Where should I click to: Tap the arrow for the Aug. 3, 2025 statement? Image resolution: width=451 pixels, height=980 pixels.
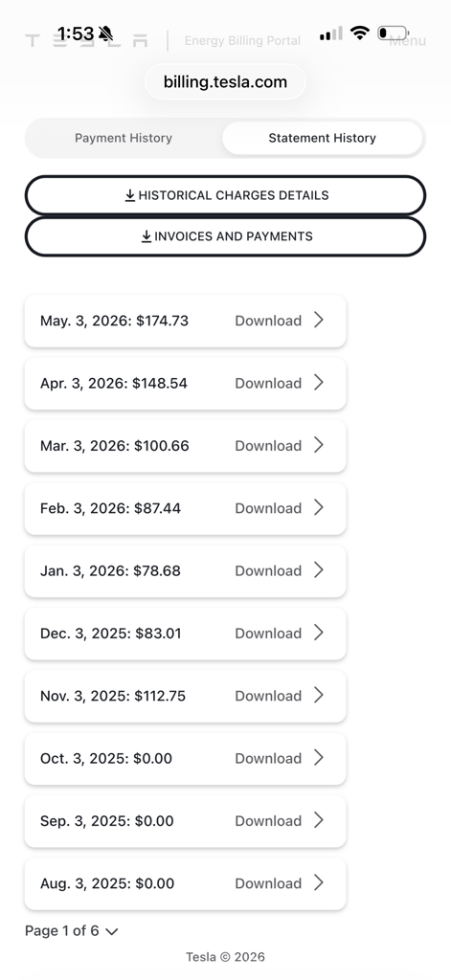click(x=319, y=882)
